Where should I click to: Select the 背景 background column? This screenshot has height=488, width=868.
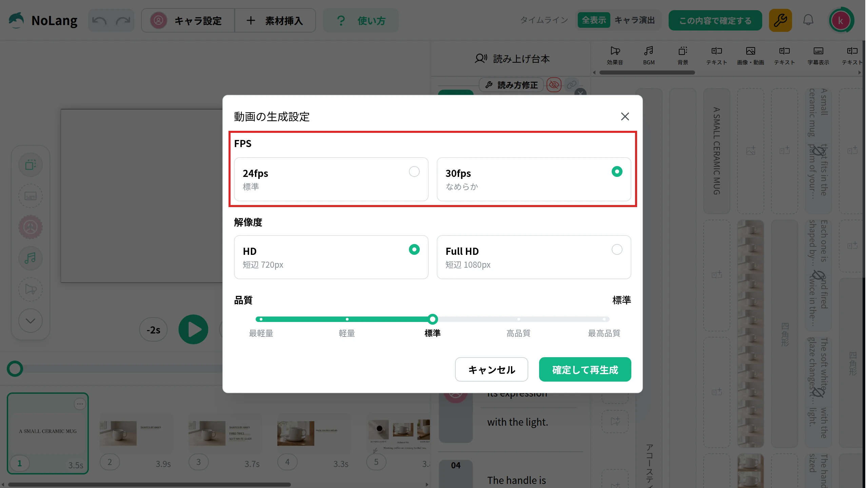click(683, 56)
